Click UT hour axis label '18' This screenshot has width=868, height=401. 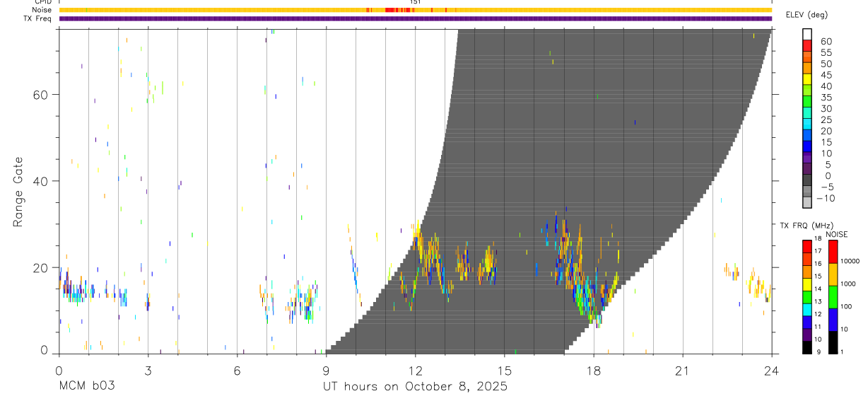coord(594,370)
